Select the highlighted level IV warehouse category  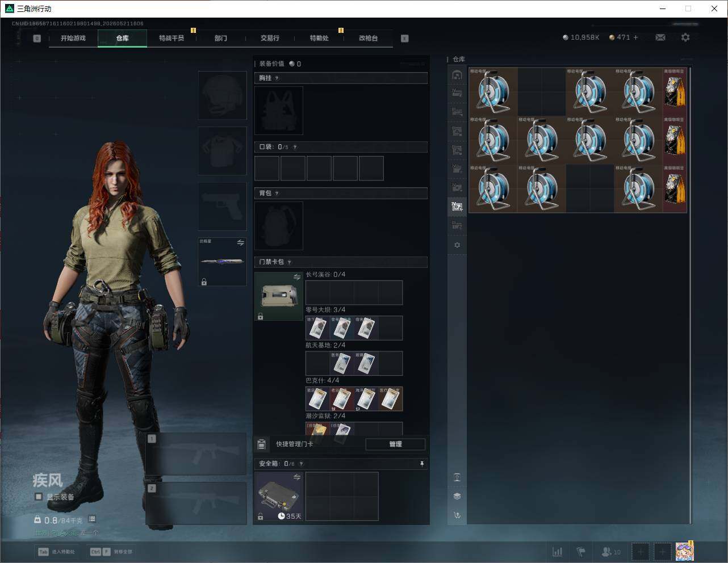pos(457,207)
